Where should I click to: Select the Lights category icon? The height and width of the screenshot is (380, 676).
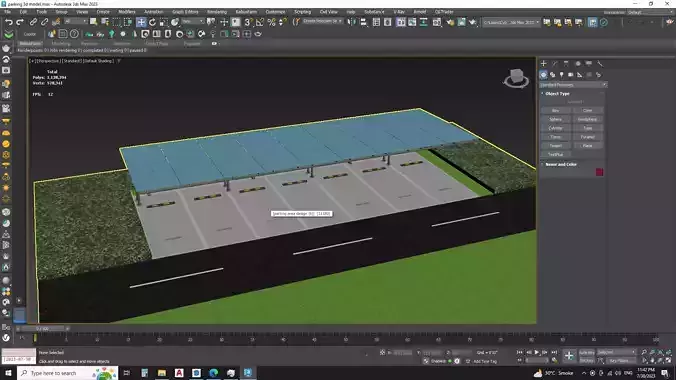(561, 75)
